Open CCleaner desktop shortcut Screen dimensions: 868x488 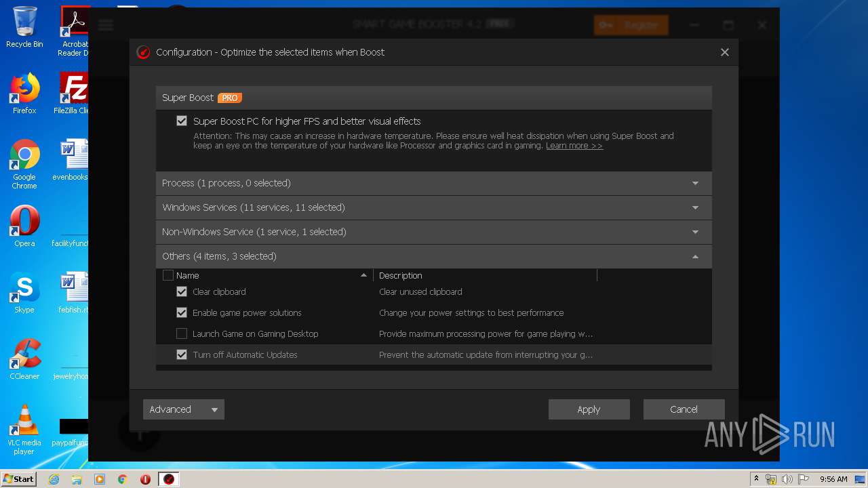[x=24, y=359]
